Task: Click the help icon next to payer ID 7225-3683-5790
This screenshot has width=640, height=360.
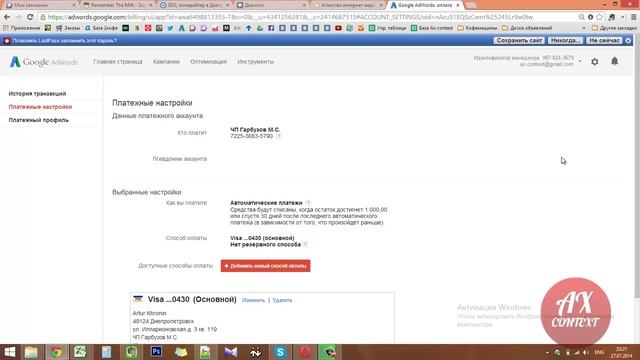Action: (278, 136)
